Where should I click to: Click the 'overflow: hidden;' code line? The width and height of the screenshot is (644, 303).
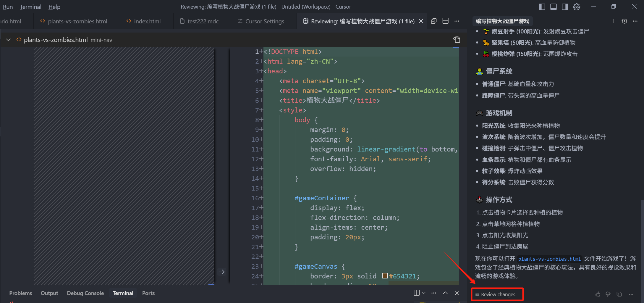(x=343, y=169)
